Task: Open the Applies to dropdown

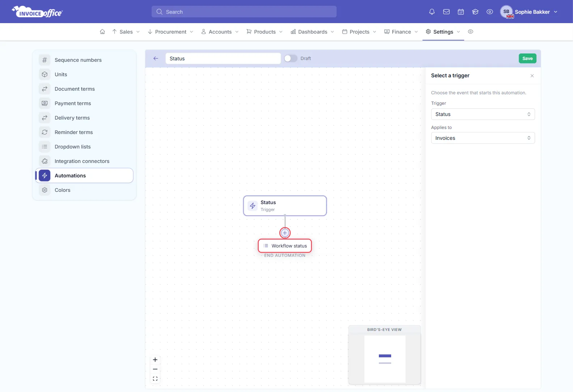Action: pos(483,138)
